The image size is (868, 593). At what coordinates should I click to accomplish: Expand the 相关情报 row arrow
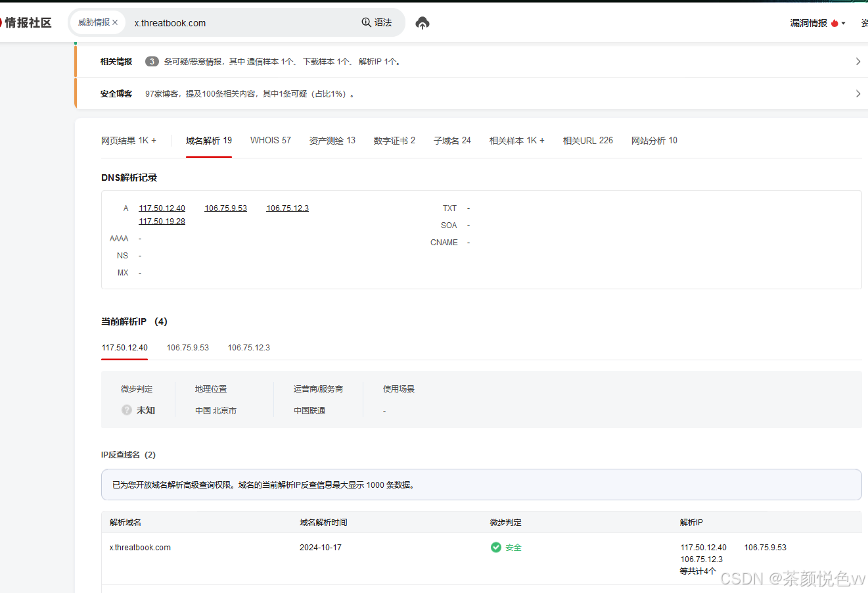857,61
